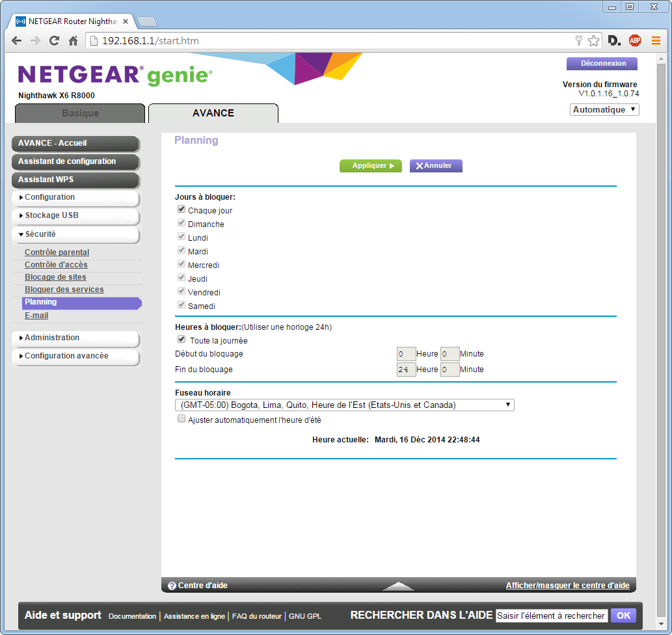Switch to the Basique tab
672x635 pixels.
[x=80, y=113]
